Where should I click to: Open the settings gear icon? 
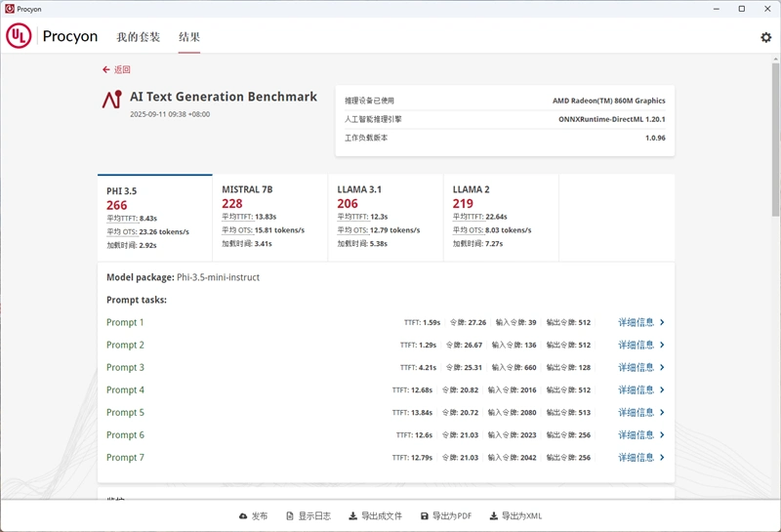[765, 37]
